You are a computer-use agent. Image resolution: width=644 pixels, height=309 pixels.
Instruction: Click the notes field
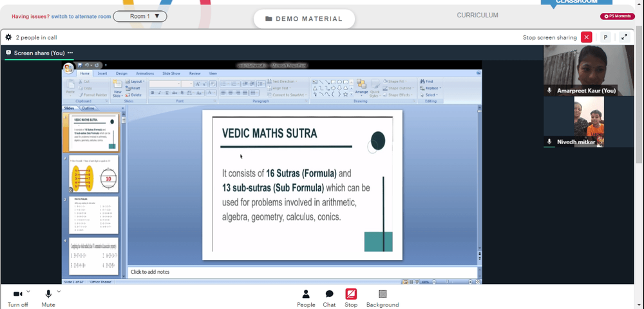point(303,272)
